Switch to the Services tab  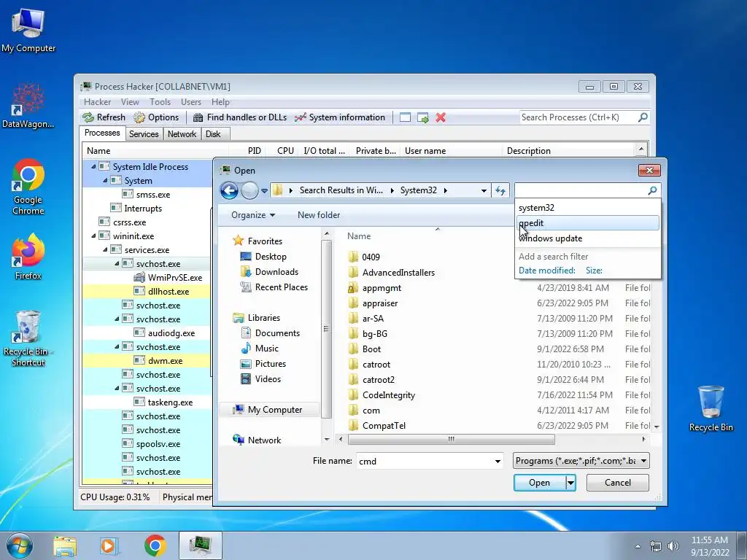click(144, 134)
